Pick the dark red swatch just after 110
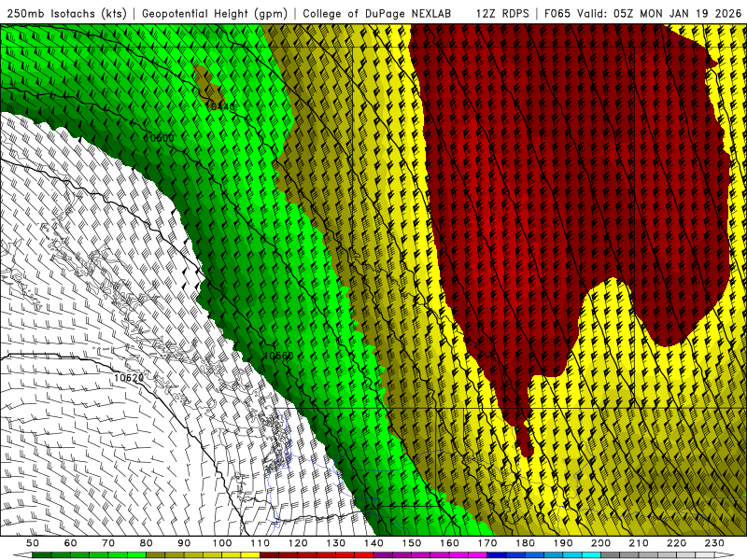 (270, 555)
